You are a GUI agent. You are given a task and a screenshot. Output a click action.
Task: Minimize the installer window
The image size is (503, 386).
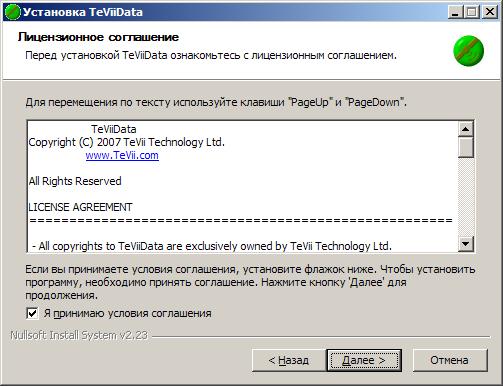coord(455,12)
